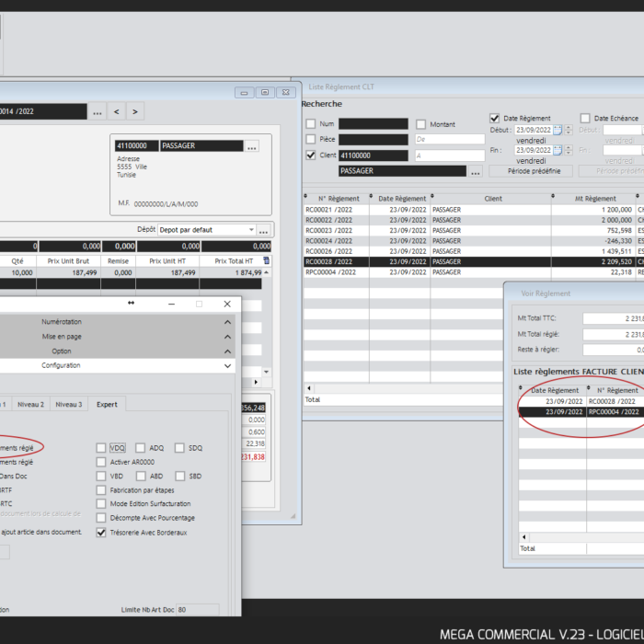Minimize the invoice document window
This screenshot has height=644, width=644.
(245, 92)
